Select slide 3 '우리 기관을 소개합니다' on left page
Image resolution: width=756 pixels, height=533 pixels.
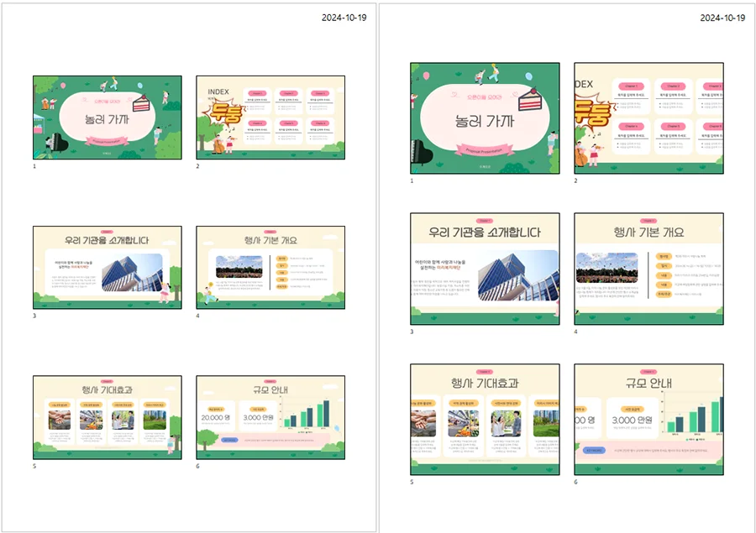[x=108, y=268]
